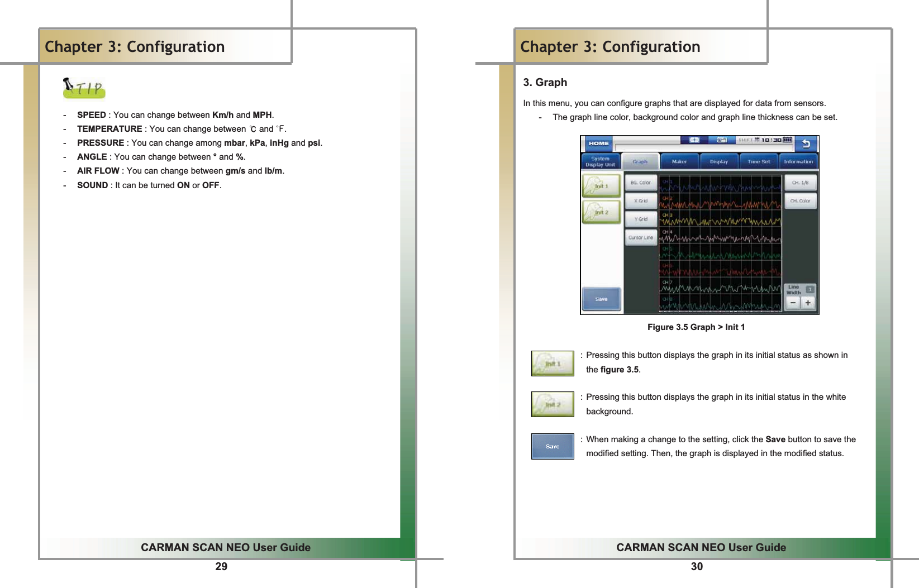Click the HOME button icon
The width and height of the screenshot is (919, 588).
[598, 144]
